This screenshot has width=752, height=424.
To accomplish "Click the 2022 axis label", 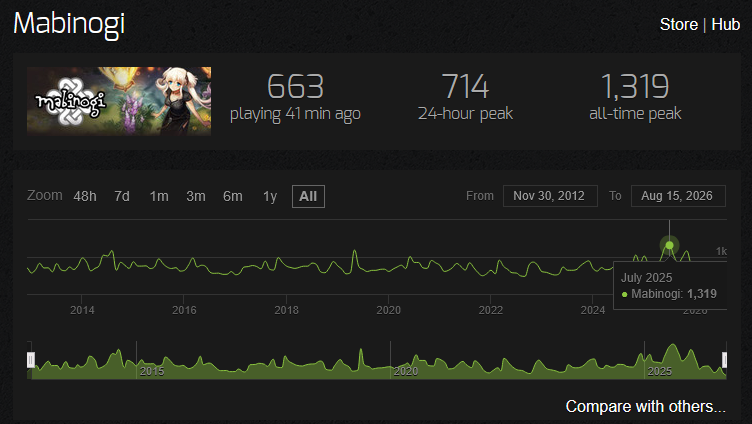I will pyautogui.click(x=491, y=310).
